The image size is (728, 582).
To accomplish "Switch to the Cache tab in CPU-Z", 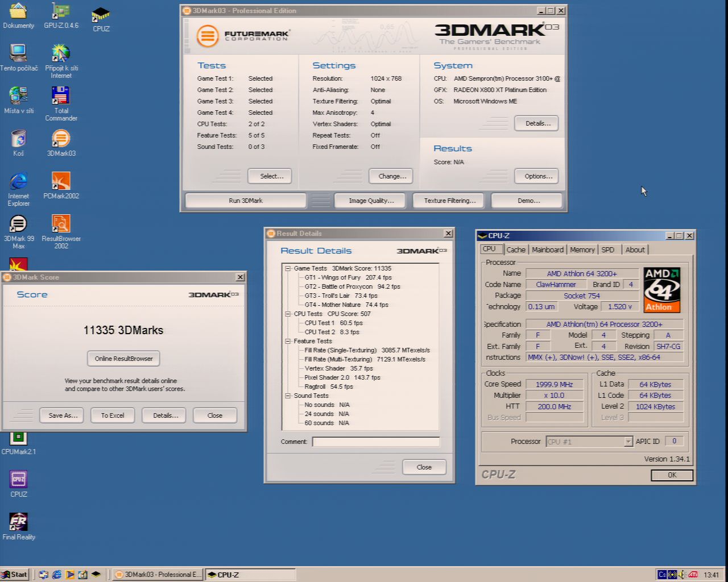I will [516, 250].
